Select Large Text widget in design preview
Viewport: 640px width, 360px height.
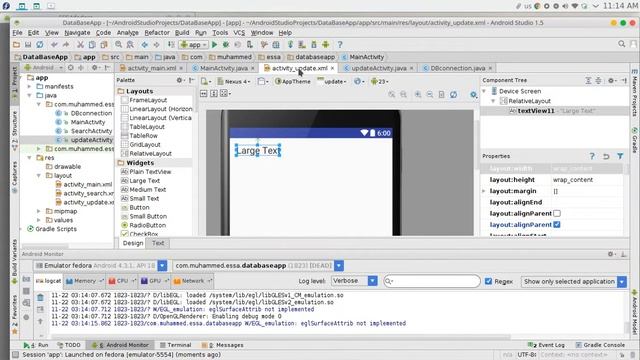(x=258, y=151)
